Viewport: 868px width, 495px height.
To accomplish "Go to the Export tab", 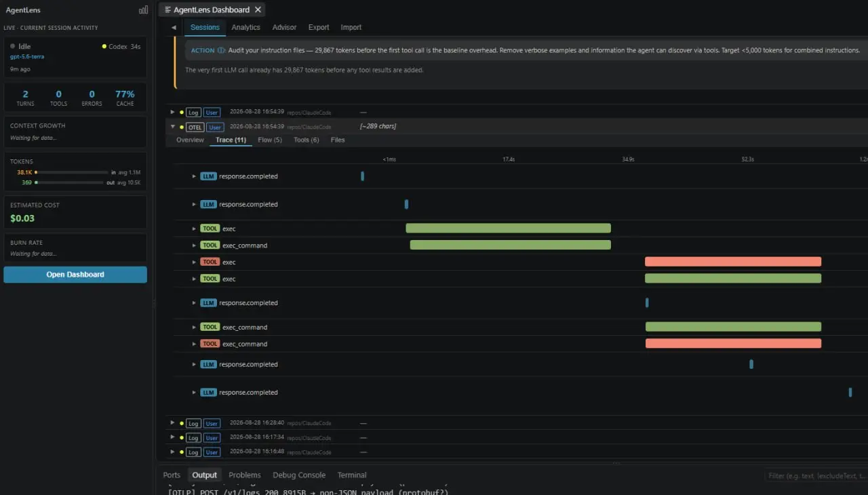I will tap(319, 27).
